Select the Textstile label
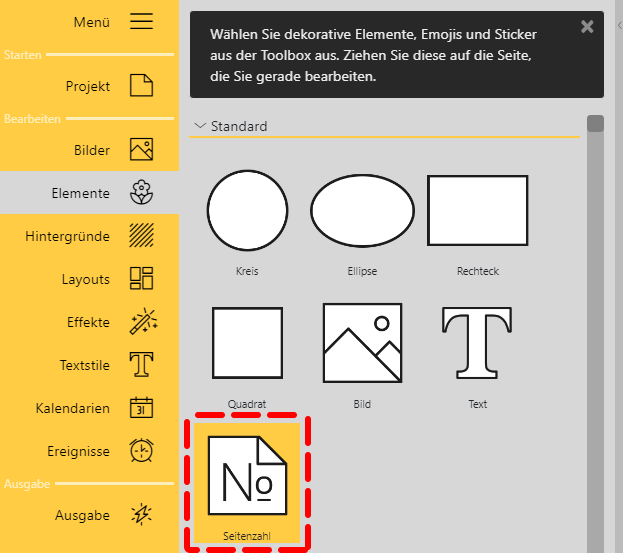The height and width of the screenshot is (553, 623). pyautogui.click(x=85, y=365)
